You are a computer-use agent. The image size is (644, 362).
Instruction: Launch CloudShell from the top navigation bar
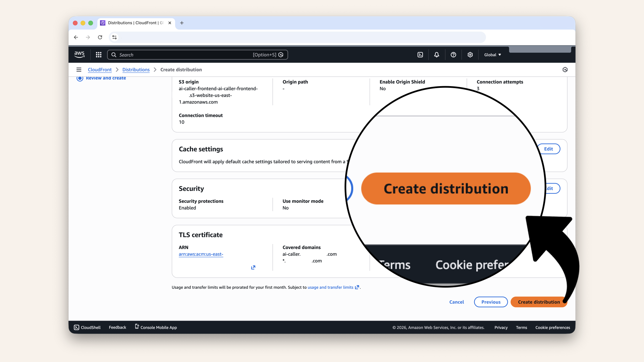pos(420,55)
